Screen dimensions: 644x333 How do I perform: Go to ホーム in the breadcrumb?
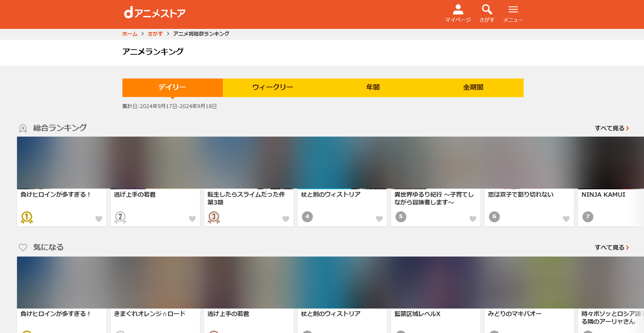pos(130,34)
